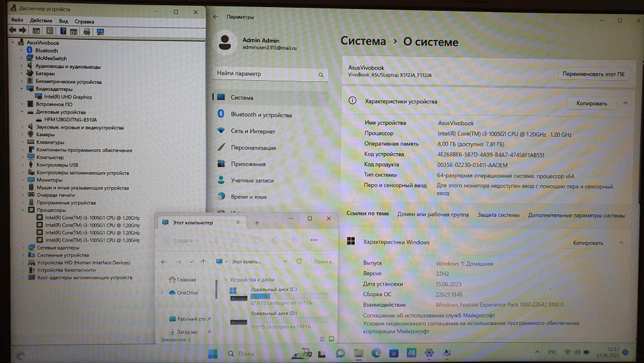Click Share icon in Explorer toolbar

pos(295,240)
